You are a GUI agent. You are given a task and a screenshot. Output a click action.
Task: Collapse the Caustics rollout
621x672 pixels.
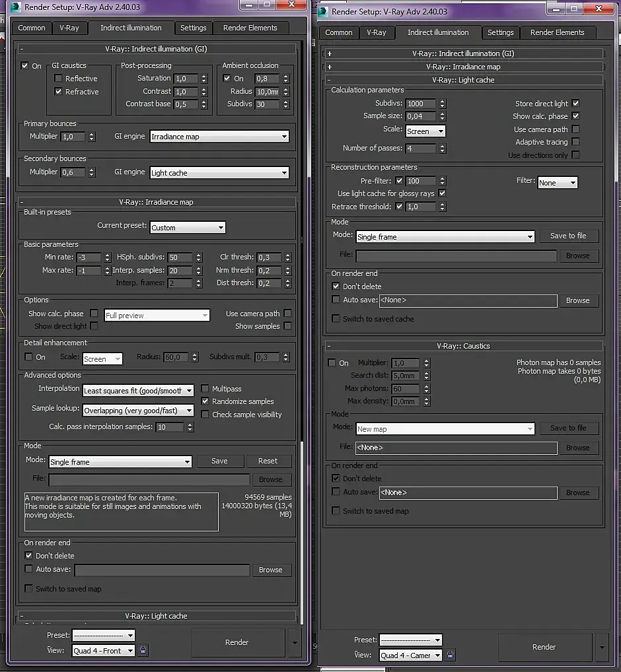pyautogui.click(x=329, y=346)
